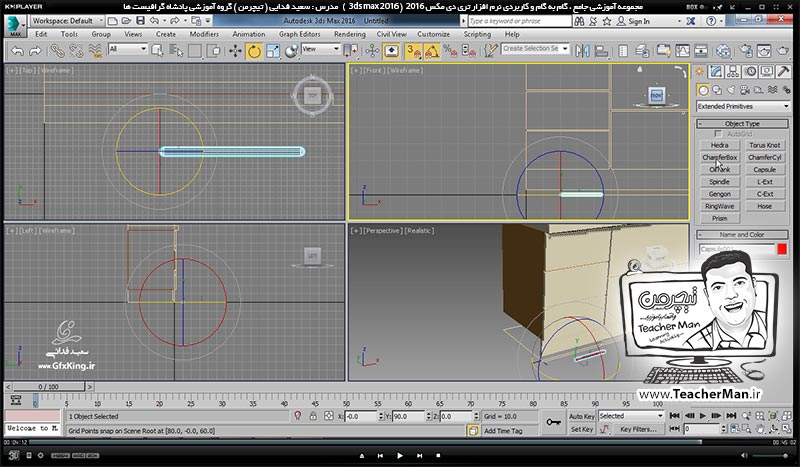800x467 pixels.
Task: Click Bind to Space Warp icon
Action: (x=95, y=51)
